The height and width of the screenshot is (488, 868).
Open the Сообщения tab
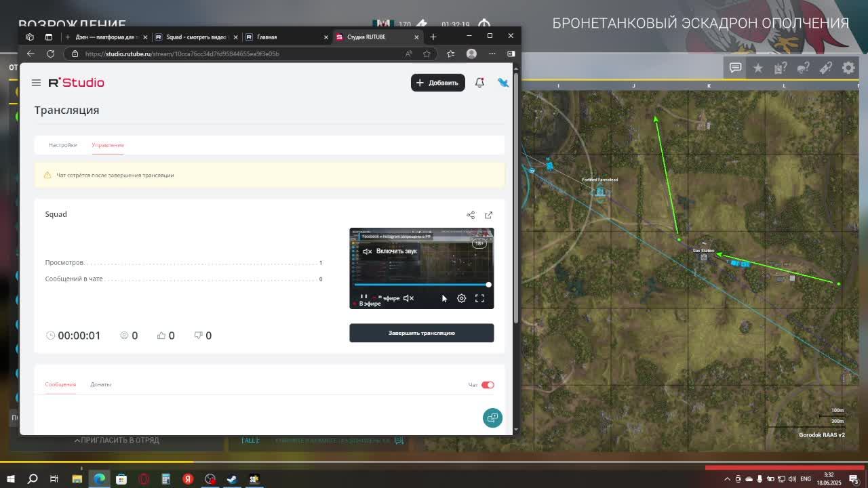pyautogui.click(x=60, y=384)
